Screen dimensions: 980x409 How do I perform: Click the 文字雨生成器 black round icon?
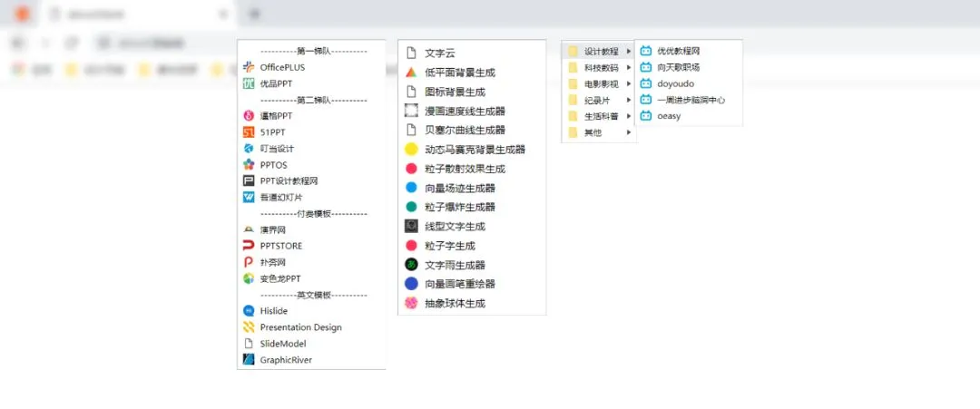pyautogui.click(x=411, y=265)
